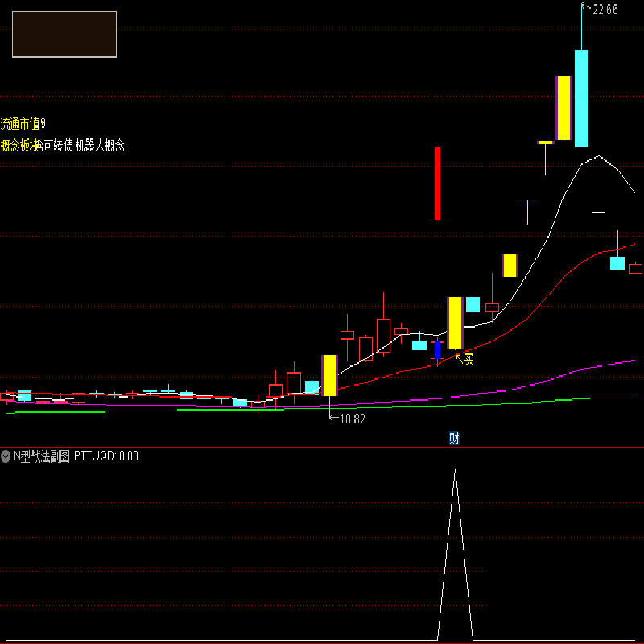The height and width of the screenshot is (644, 644).
Task: Select the tall red vertical bar marker
Action: tap(438, 184)
